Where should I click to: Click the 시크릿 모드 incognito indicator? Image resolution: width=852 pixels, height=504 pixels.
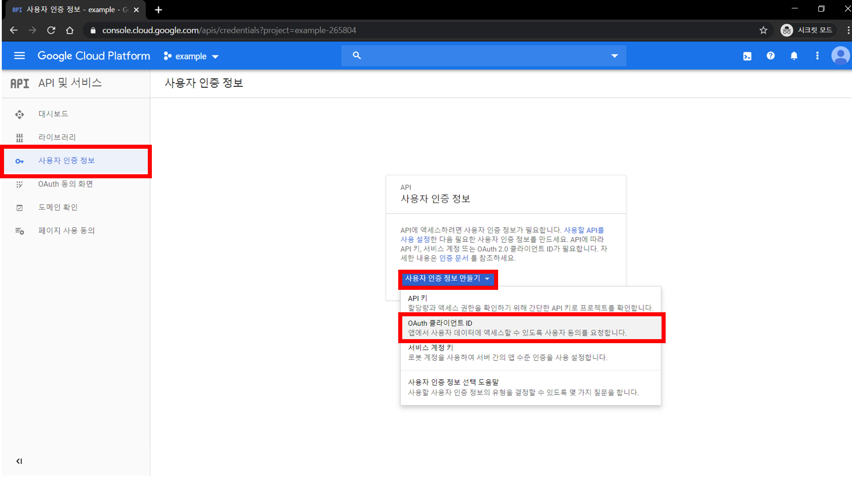(x=807, y=30)
